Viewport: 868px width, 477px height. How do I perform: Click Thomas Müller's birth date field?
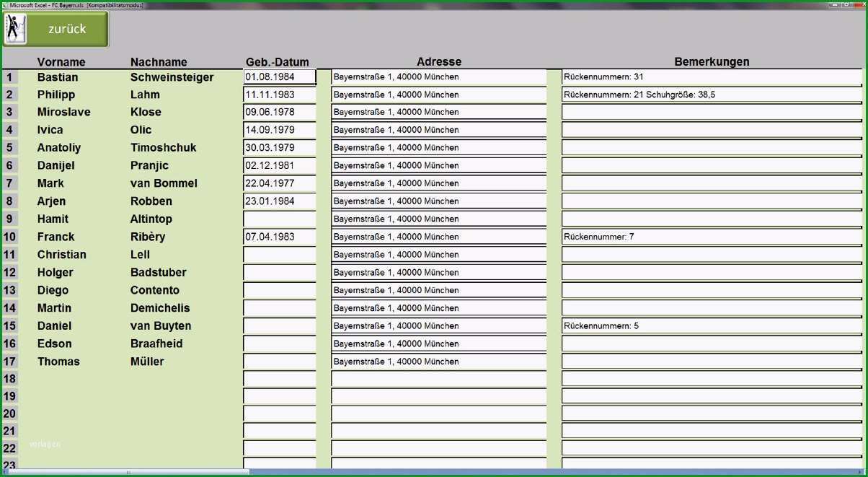280,361
